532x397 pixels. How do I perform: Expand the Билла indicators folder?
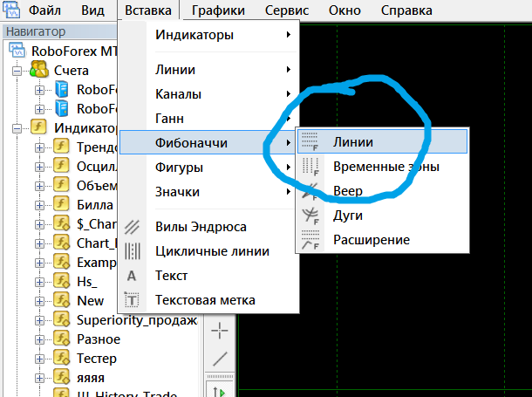coord(40,205)
